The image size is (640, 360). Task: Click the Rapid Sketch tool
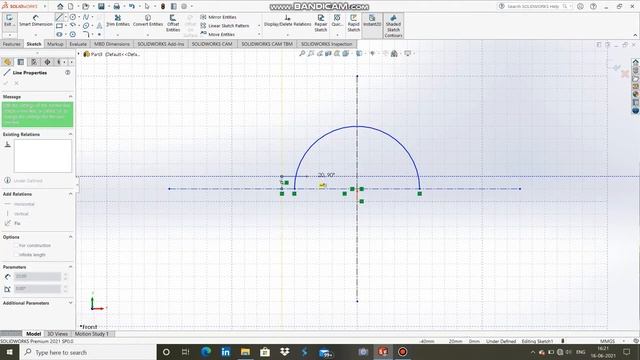(353, 23)
